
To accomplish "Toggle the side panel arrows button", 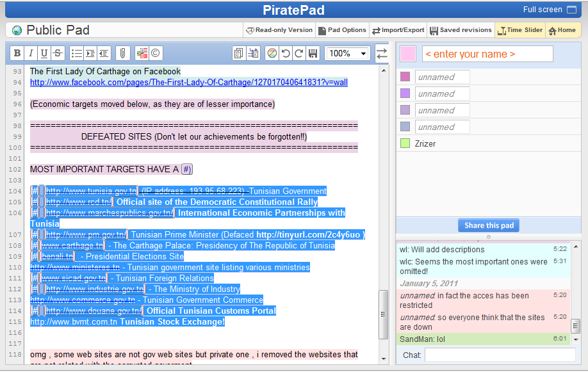I will tap(382, 54).
